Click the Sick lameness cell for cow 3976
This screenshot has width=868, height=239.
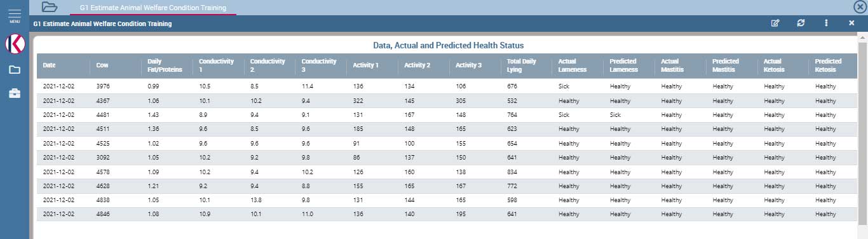[564, 86]
